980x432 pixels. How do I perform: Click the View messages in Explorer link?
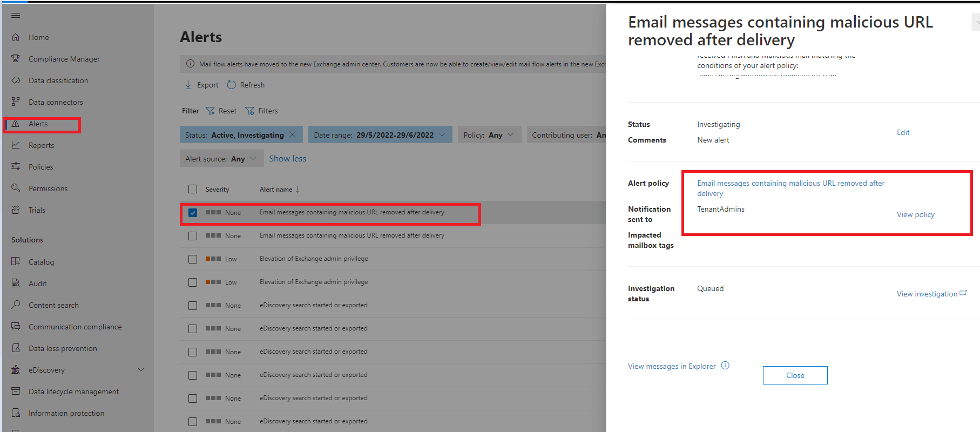click(672, 366)
